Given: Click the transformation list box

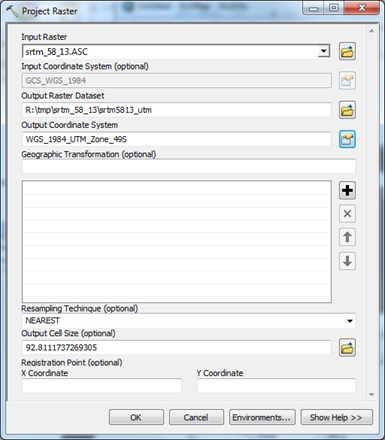Looking at the screenshot, I should [x=177, y=242].
